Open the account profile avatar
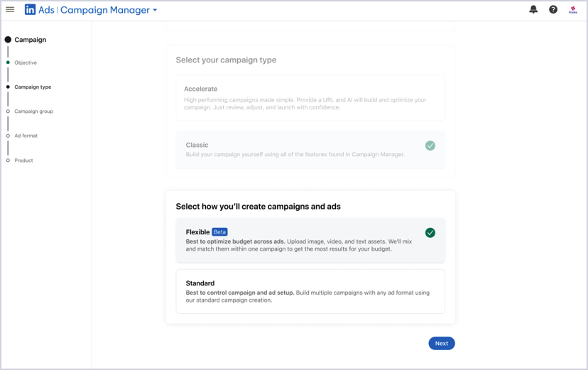 [x=572, y=10]
